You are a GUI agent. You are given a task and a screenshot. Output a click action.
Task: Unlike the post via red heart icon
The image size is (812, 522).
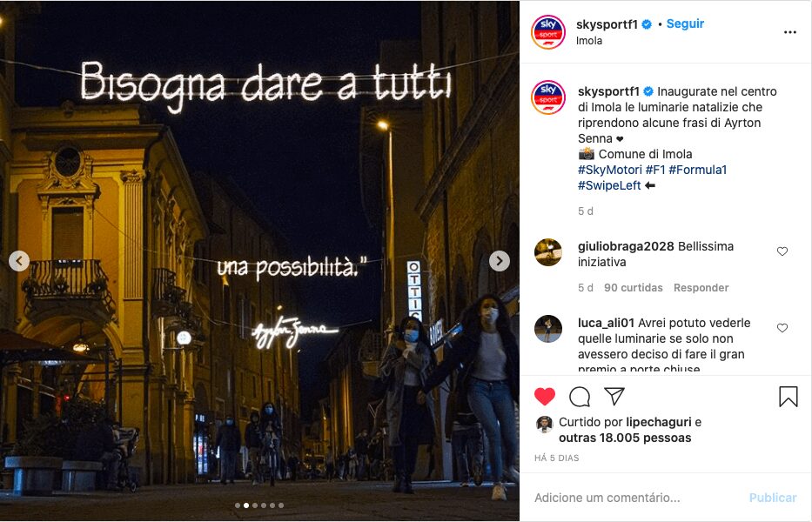pyautogui.click(x=544, y=397)
